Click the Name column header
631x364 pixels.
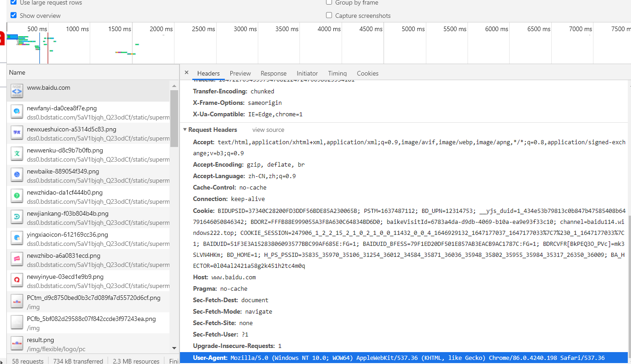(93, 72)
